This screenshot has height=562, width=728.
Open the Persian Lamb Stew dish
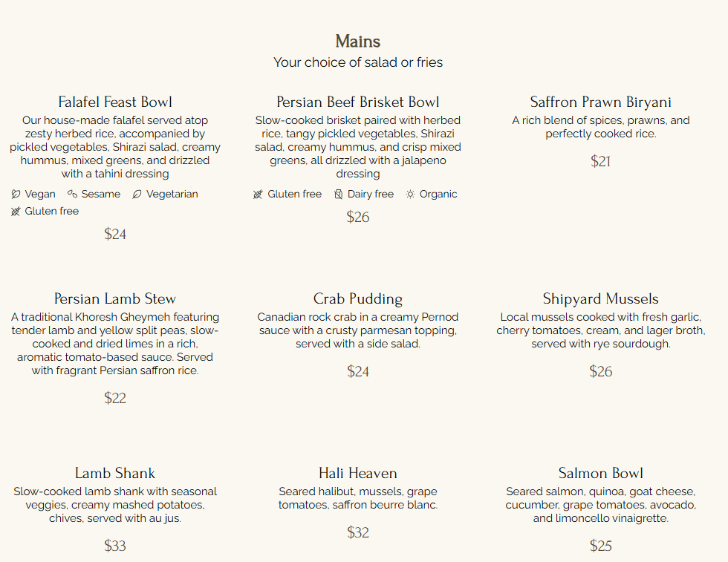(115, 298)
